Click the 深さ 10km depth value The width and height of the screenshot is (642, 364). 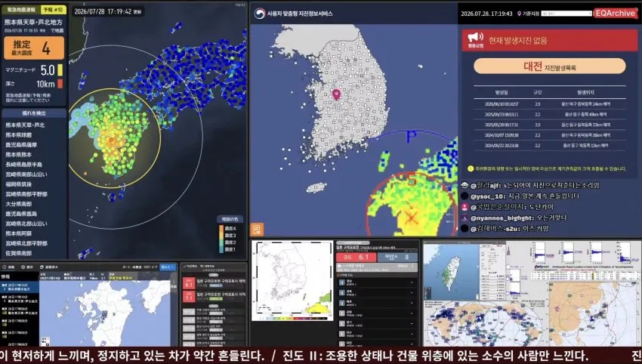click(x=45, y=84)
